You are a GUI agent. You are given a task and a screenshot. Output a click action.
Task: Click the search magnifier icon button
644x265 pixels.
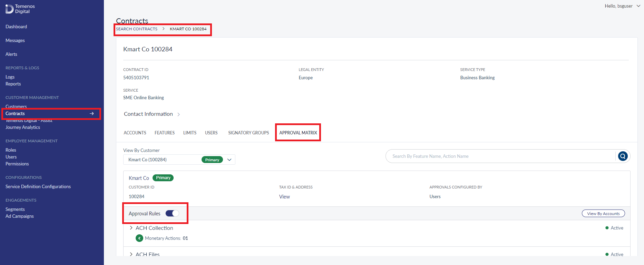point(623,156)
